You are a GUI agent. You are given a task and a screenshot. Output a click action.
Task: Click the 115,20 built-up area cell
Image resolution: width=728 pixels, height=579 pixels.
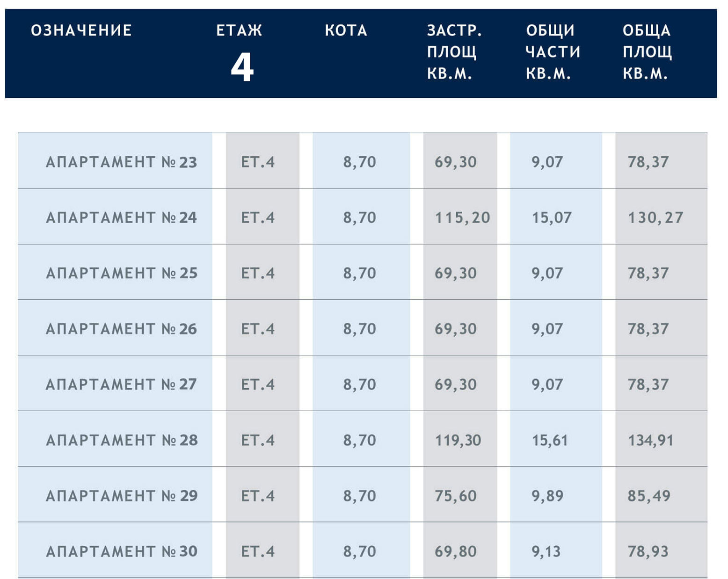click(462, 217)
